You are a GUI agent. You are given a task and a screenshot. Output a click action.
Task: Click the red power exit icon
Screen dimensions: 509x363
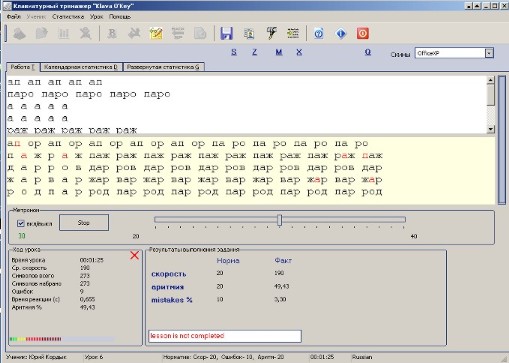point(363,33)
